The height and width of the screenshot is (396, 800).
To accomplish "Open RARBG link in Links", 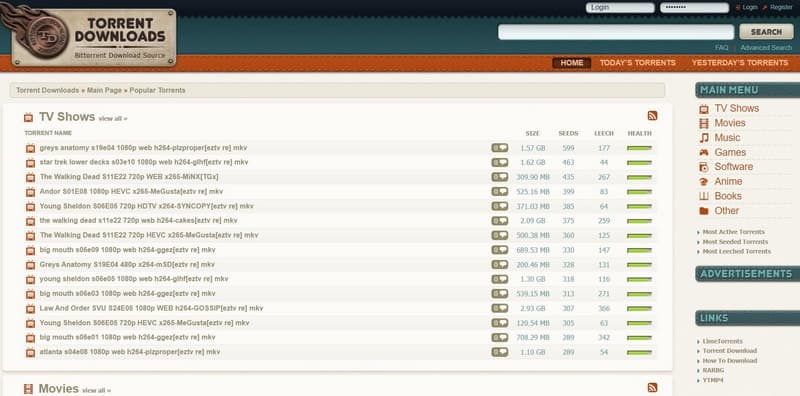I will pos(713,370).
